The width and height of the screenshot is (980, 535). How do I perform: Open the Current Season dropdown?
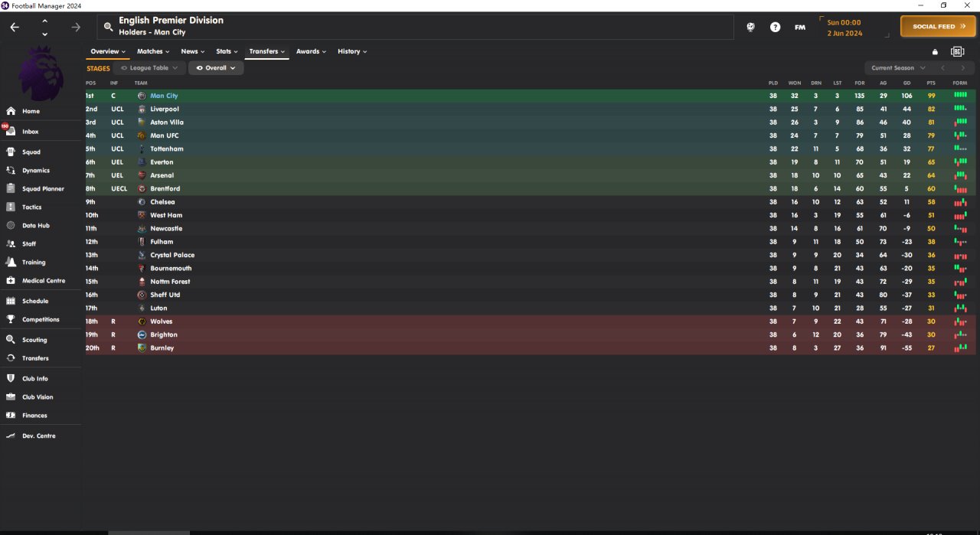897,68
